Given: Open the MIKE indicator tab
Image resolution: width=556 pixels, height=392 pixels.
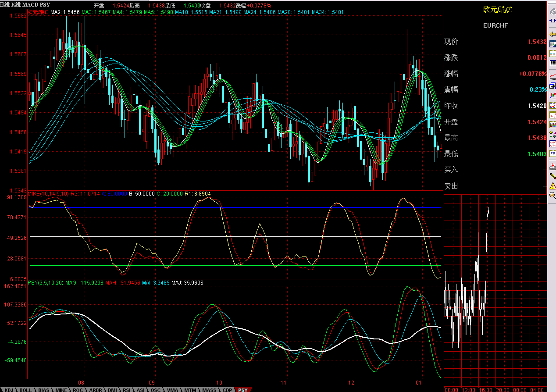Looking at the screenshot, I should pyautogui.click(x=61, y=390).
